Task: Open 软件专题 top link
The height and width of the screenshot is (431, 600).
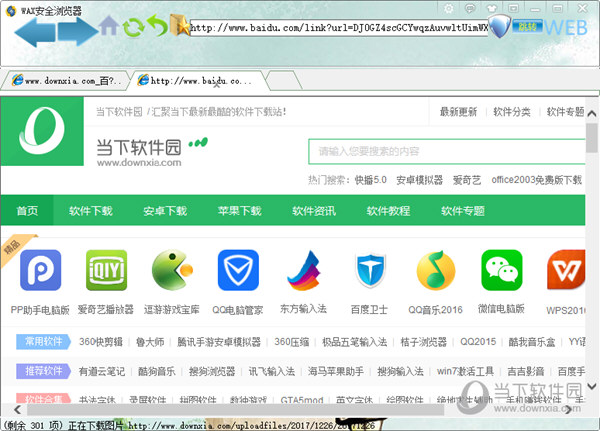Action: 565,112
